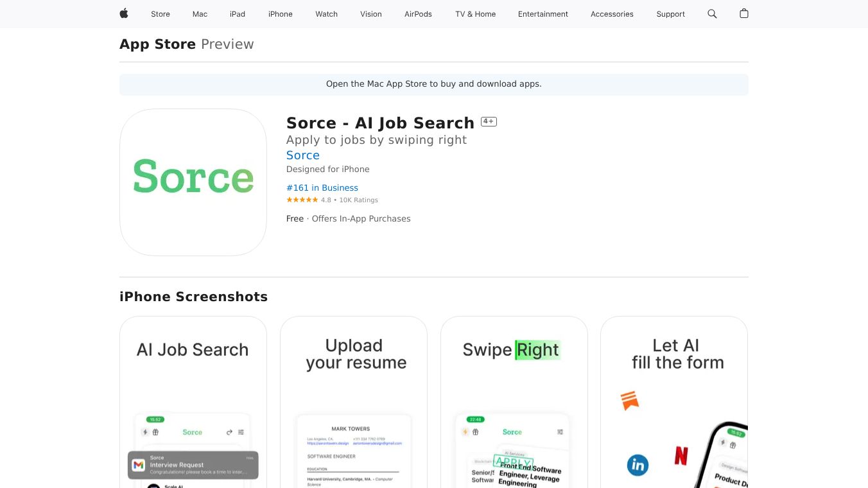The height and width of the screenshot is (488, 868).
Task: Open the search magnifier icon
Action: [712, 13]
